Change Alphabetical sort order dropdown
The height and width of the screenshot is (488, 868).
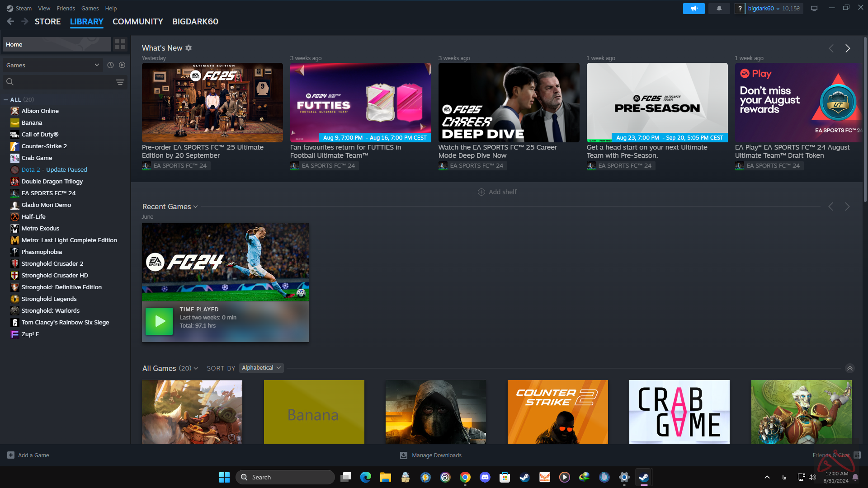click(x=261, y=368)
